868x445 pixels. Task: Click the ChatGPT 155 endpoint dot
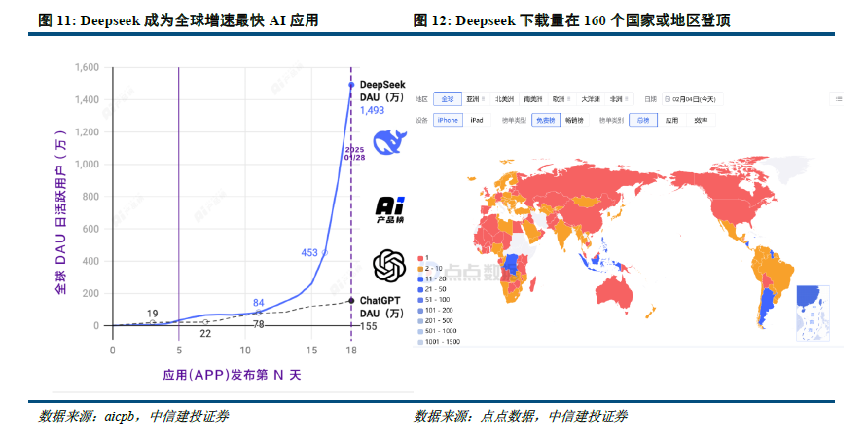351,301
